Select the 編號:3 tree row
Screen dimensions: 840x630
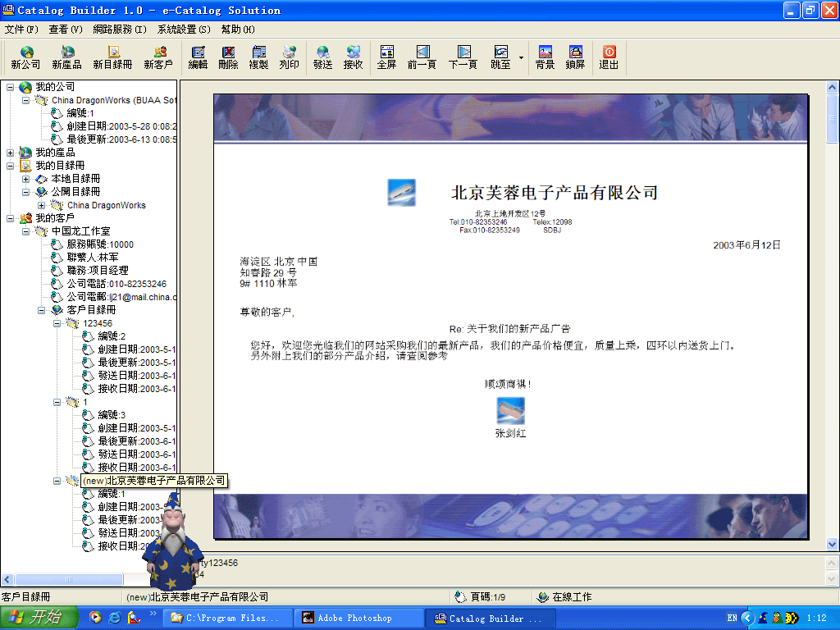pos(112,415)
